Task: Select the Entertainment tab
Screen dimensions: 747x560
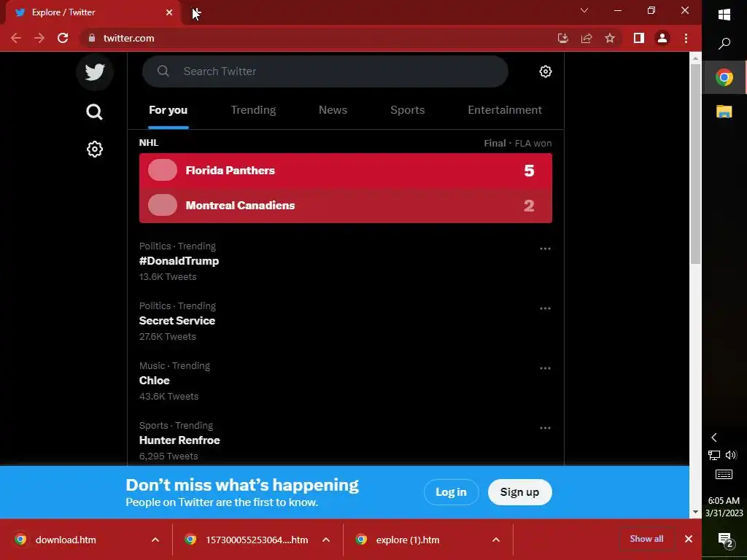Action: click(505, 110)
